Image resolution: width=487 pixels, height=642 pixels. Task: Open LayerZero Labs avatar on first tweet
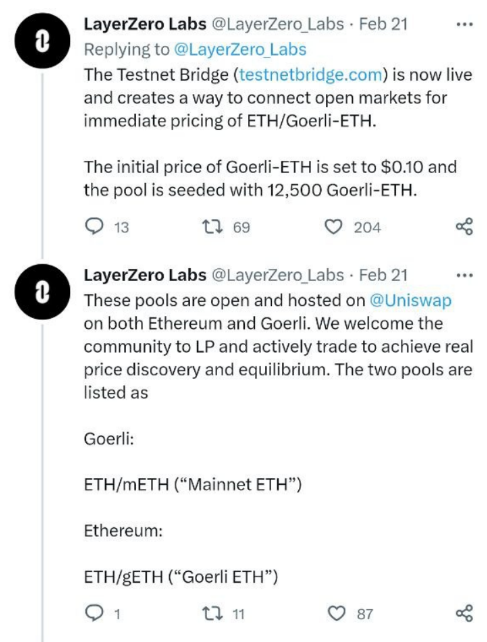(x=42, y=41)
